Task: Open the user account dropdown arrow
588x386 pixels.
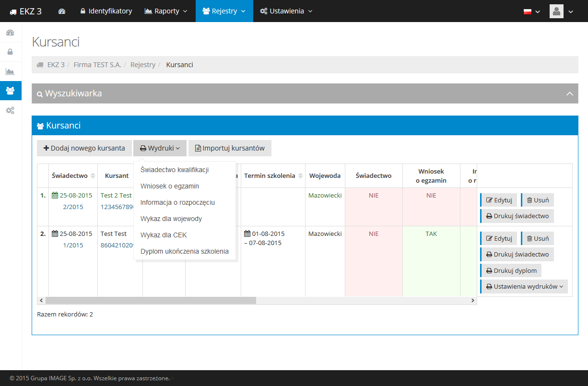Action: point(570,12)
